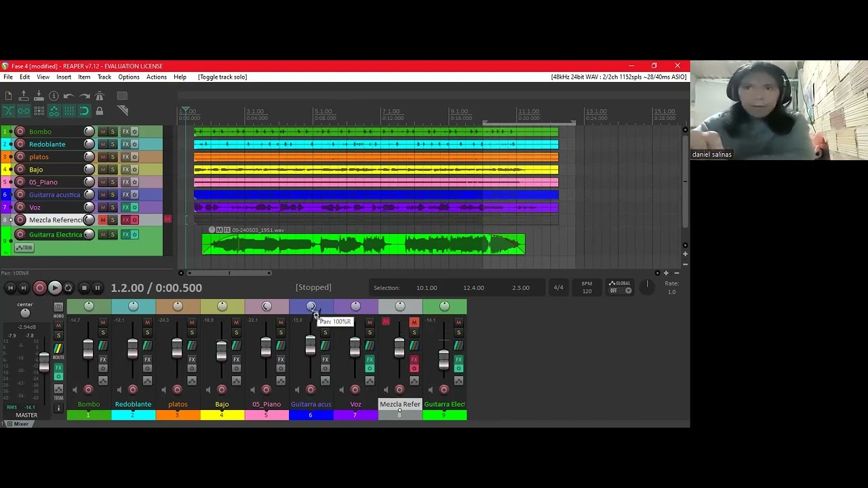
Task: Open the Actions menu
Action: 157,77
